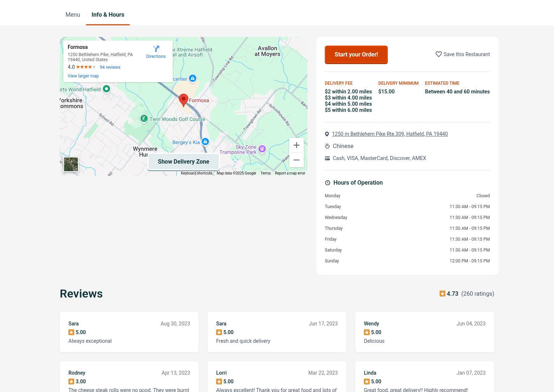Viewport: 554px width, 392px height.
Task: Open the Menu tab
Action: [x=73, y=15]
